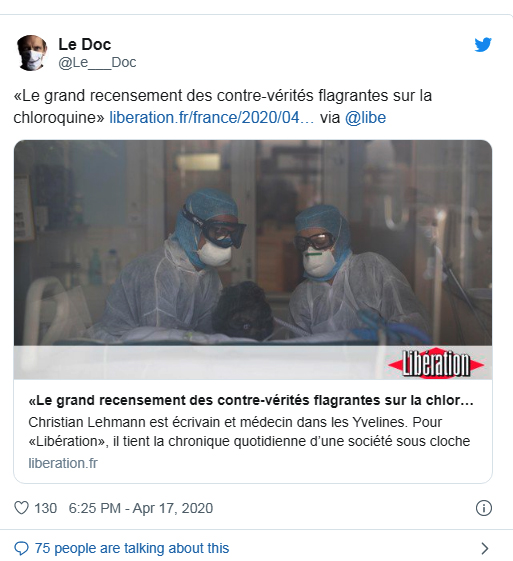
Task: Open tweet info circle icon
Action: 484,508
